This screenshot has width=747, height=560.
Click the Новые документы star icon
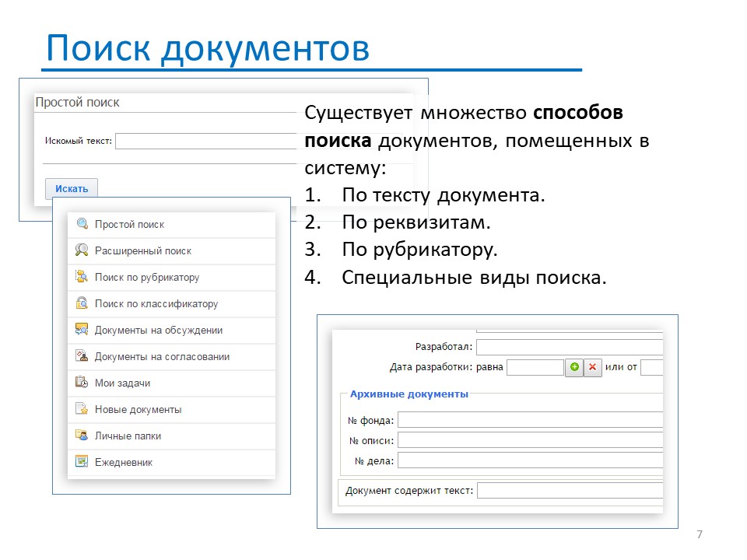pos(82,408)
